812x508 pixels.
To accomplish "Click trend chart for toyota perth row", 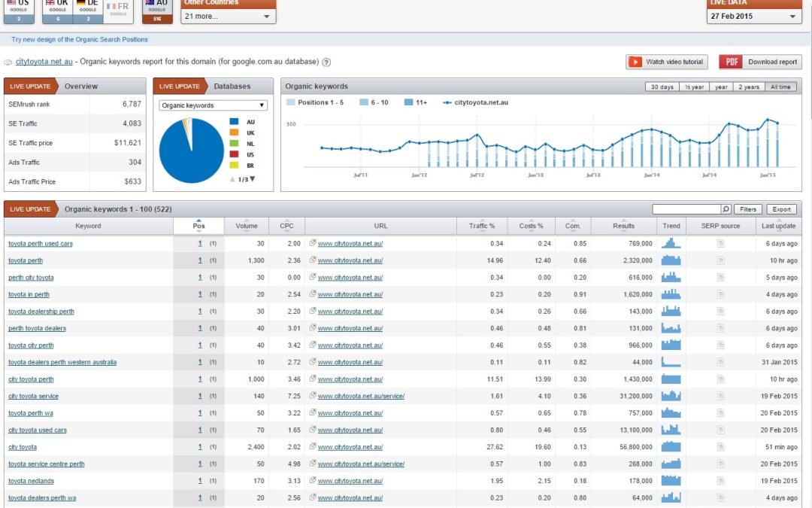I will (x=671, y=260).
